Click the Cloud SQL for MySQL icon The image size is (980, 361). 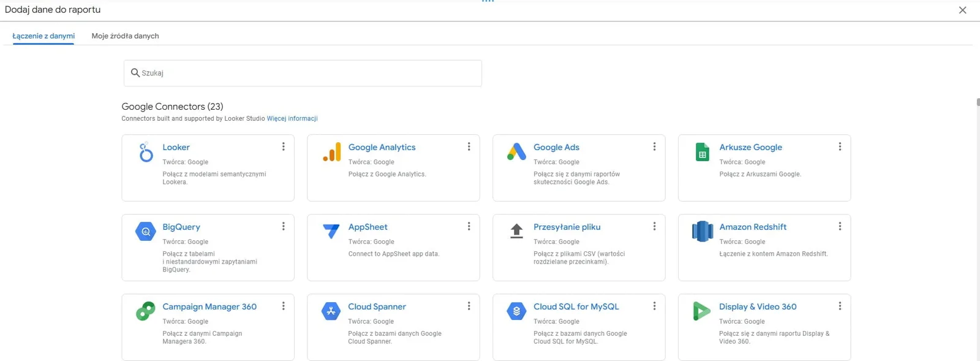click(x=516, y=311)
